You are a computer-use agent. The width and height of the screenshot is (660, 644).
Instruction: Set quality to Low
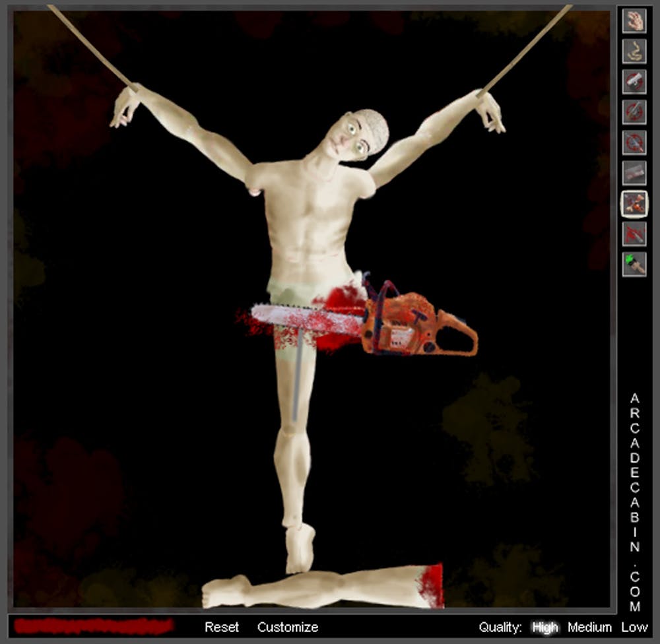[x=634, y=628]
